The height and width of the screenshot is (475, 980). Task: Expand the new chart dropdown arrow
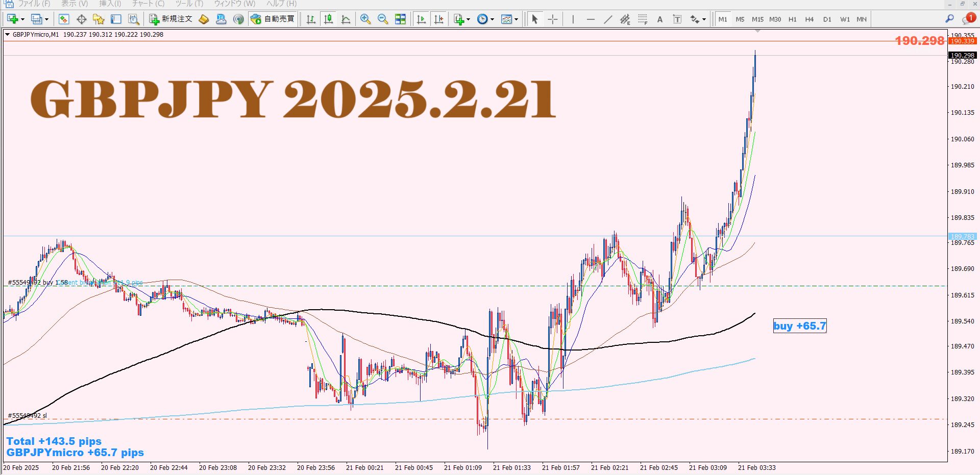22,19
